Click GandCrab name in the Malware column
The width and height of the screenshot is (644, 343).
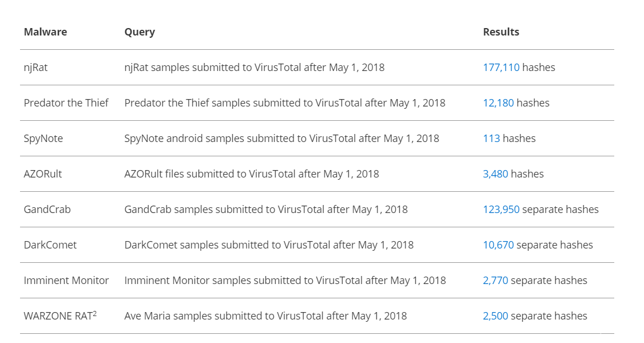[47, 210]
